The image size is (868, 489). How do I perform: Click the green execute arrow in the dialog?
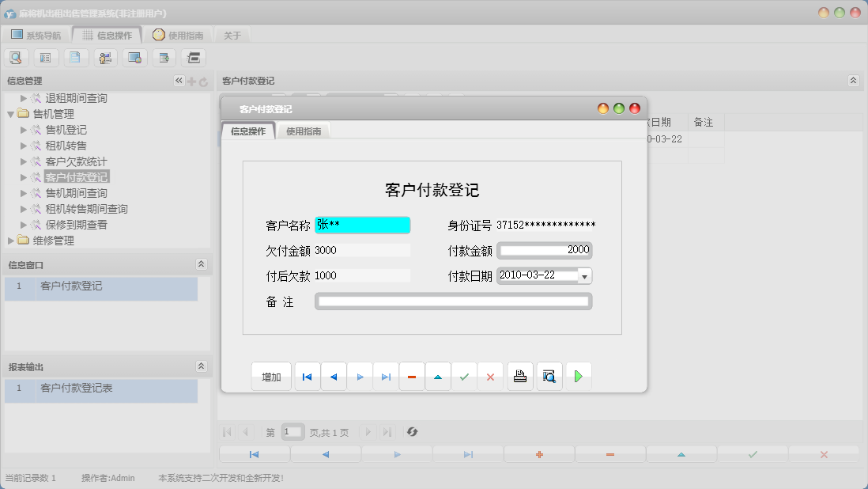point(578,376)
